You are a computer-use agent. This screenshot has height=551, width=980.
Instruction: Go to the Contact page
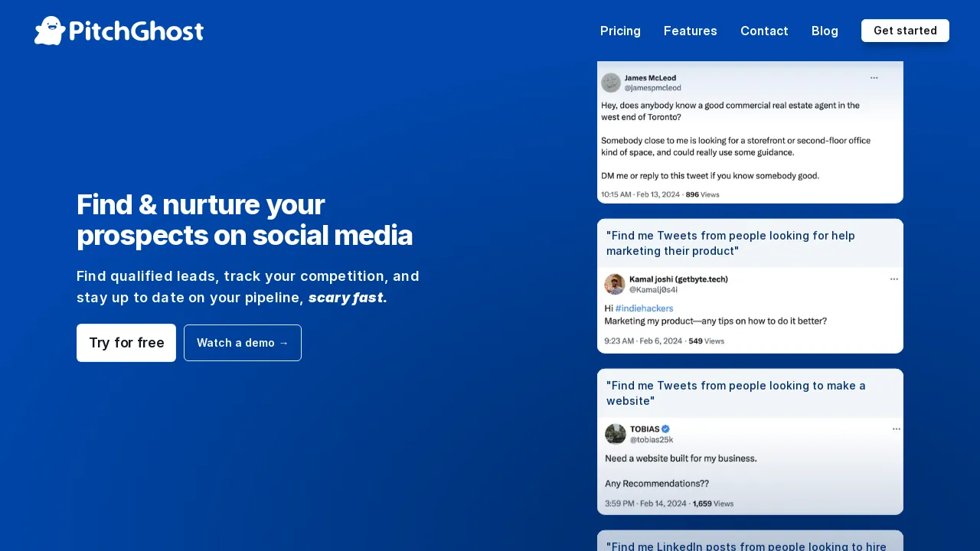(764, 31)
